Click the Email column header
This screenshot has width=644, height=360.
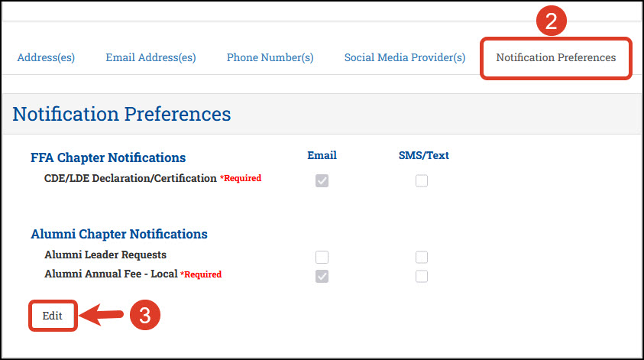322,155
